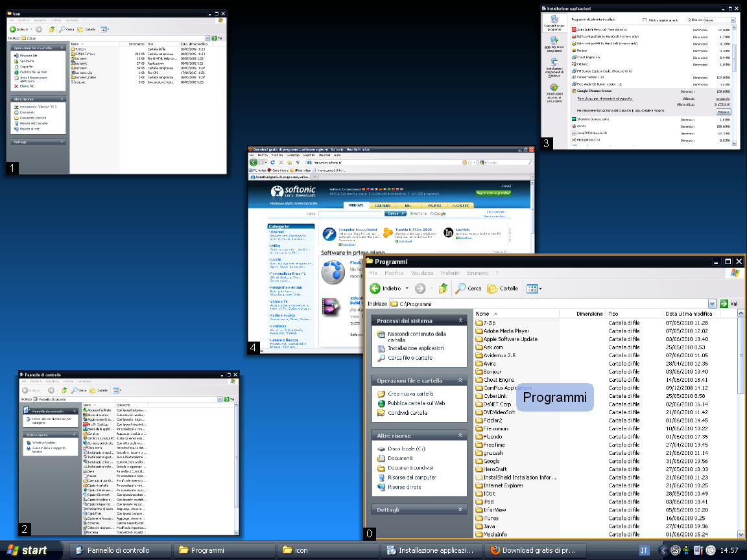This screenshot has height=560, width=747.
Task: Select the Fiddler2 folder
Action: (x=489, y=420)
